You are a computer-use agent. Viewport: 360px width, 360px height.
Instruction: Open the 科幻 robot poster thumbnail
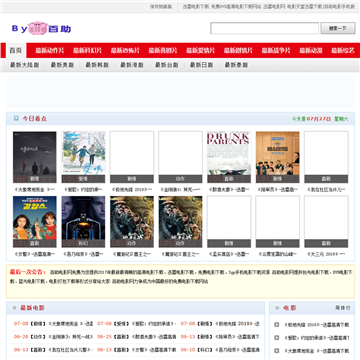[83, 222]
